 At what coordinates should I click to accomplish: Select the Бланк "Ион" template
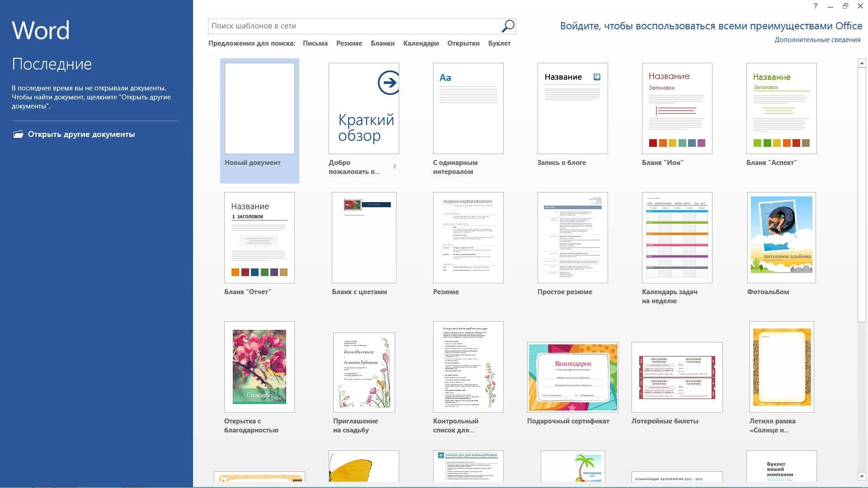pos(677,108)
